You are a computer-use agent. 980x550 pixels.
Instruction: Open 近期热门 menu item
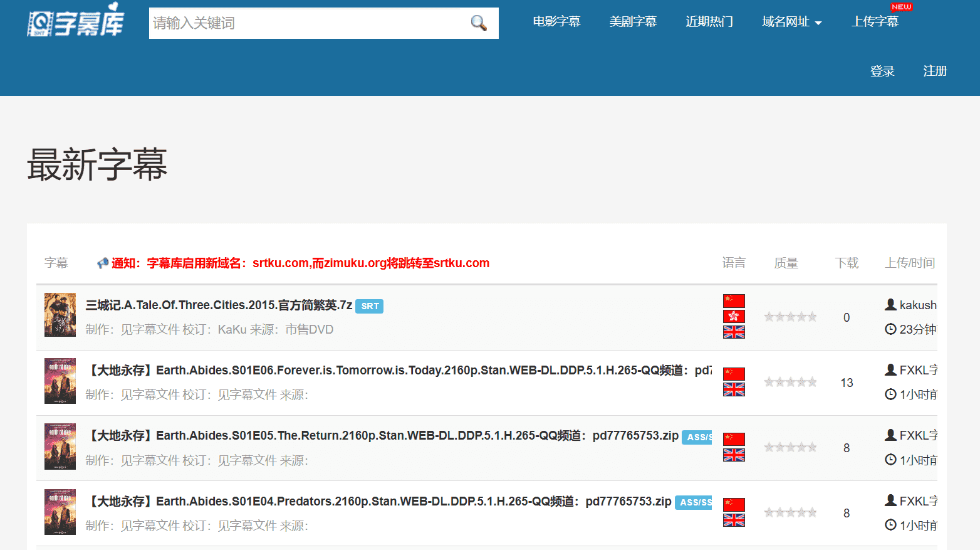tap(709, 22)
